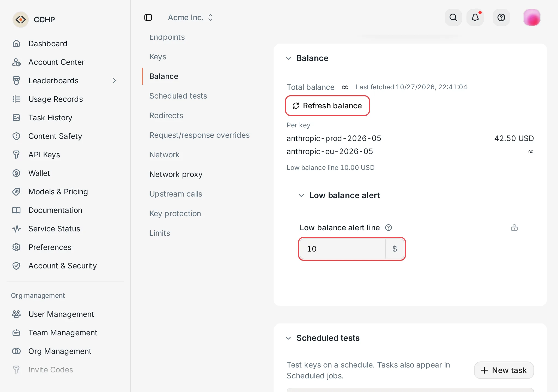This screenshot has width=558, height=392.
Task: Open the help question-mark button
Action: [x=501, y=17]
